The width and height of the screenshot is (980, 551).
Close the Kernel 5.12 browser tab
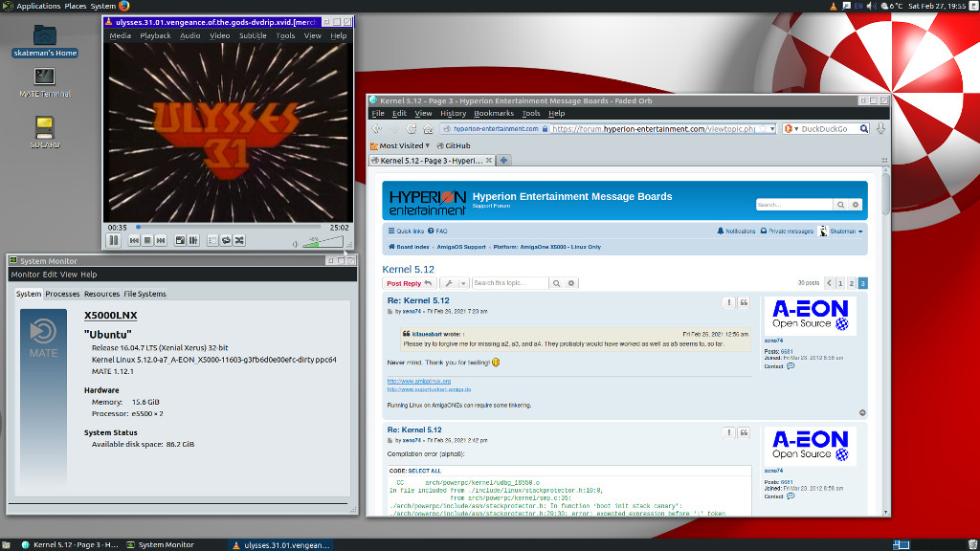click(x=489, y=161)
